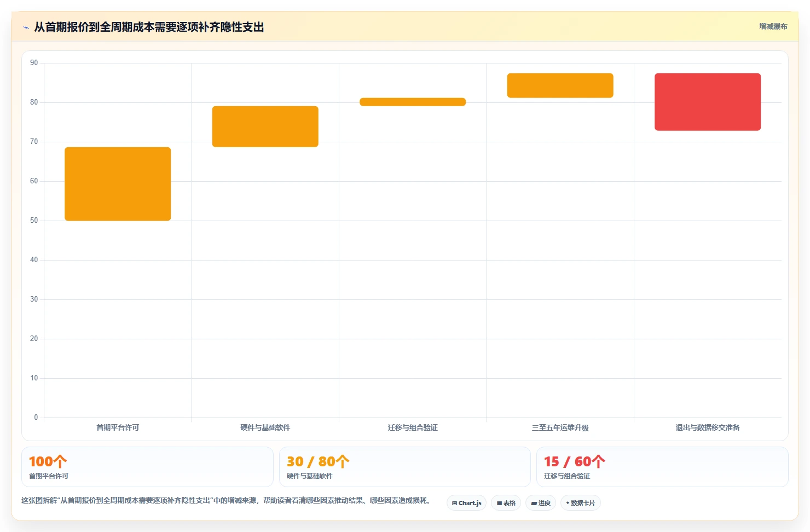Viewport: 810px width, 532px height.
Task: Click x-axis label 首期平台许可
Action: tap(118, 427)
